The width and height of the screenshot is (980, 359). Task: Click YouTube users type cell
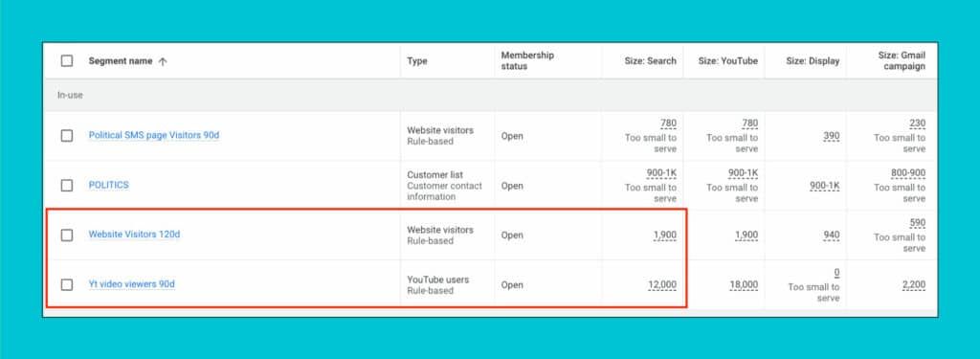[437, 280]
